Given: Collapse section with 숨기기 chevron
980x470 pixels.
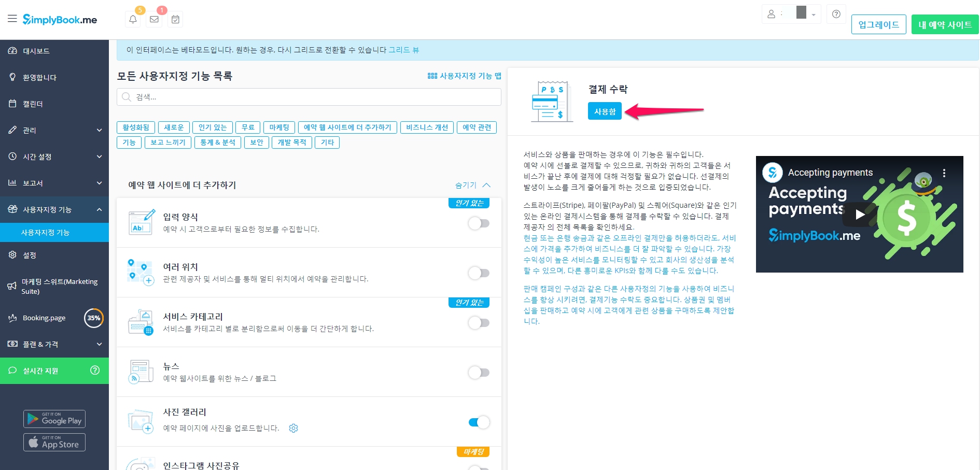Looking at the screenshot, I should pos(472,185).
